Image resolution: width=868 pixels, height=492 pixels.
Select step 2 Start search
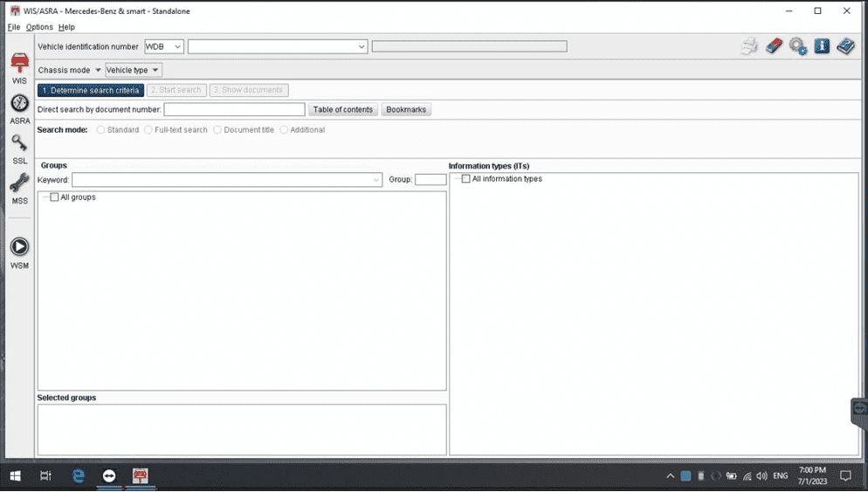click(x=176, y=90)
